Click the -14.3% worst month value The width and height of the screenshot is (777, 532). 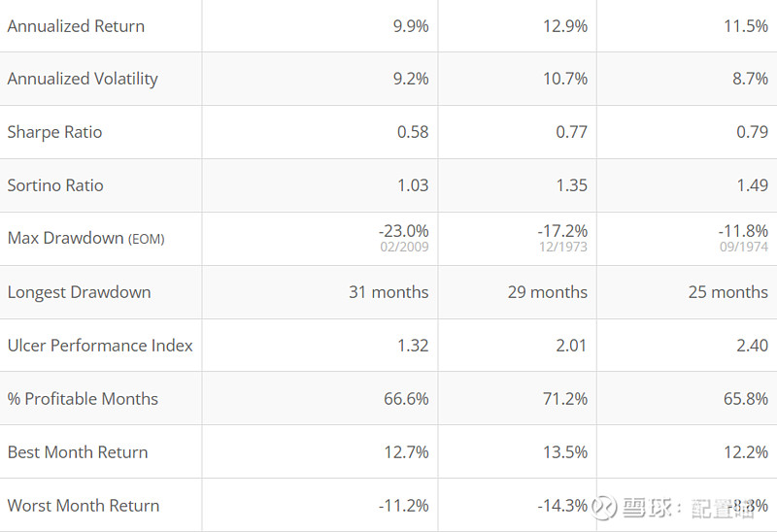562,506
